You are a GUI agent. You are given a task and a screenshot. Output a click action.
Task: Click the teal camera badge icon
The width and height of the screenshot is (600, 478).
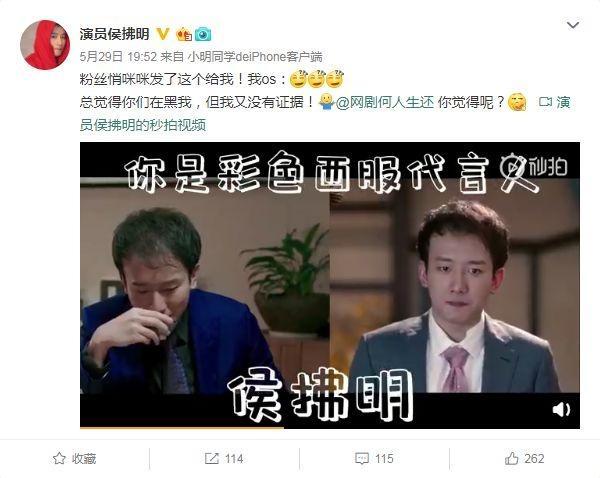(x=203, y=34)
